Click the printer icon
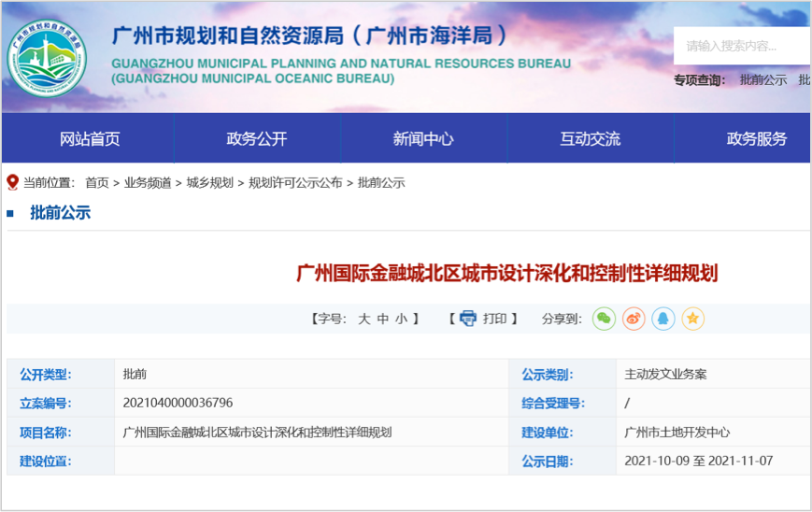This screenshot has width=812, height=512. (x=467, y=319)
